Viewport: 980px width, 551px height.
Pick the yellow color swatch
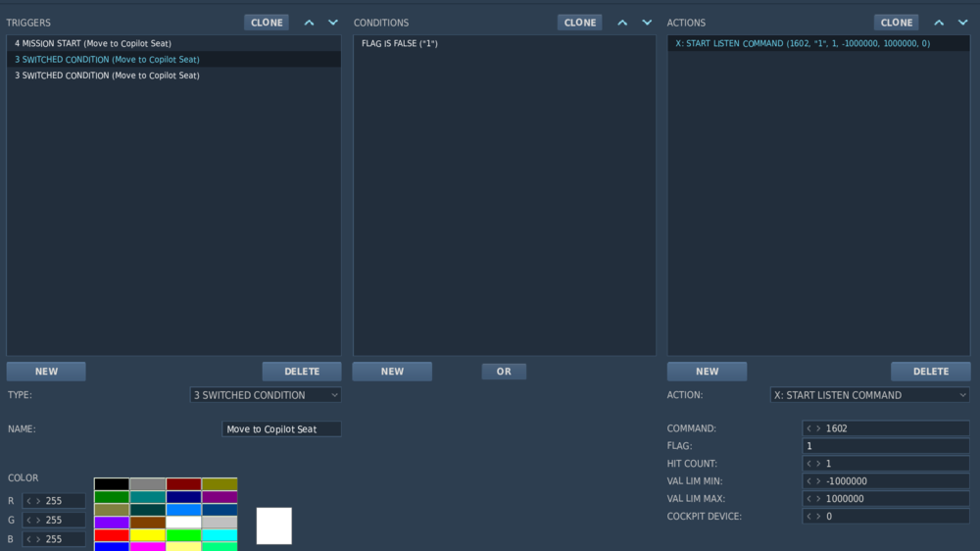click(x=148, y=535)
